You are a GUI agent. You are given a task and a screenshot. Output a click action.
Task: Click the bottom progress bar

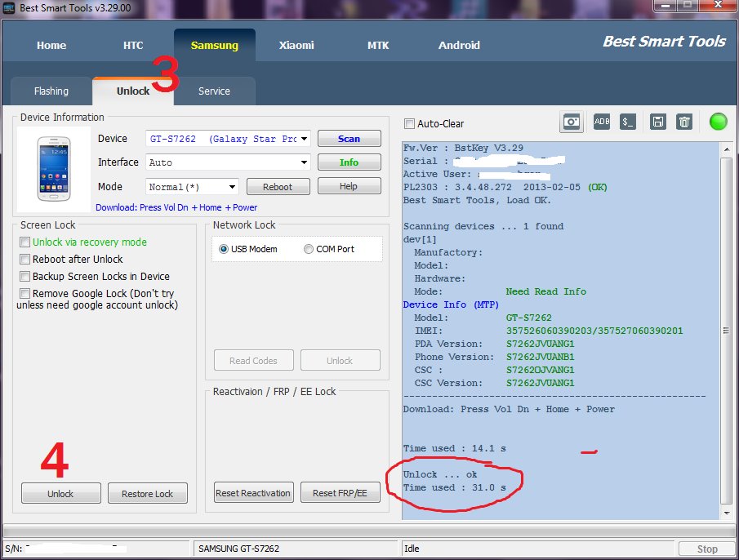pyautogui.click(x=369, y=531)
